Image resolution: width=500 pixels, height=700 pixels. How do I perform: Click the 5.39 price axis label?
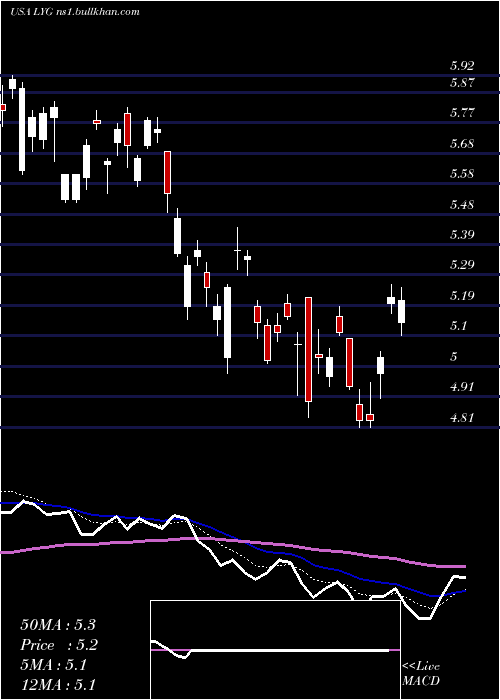[x=462, y=235]
